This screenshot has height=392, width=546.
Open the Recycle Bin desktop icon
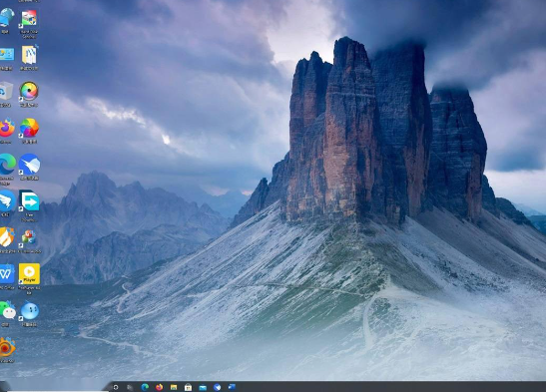coord(6,91)
